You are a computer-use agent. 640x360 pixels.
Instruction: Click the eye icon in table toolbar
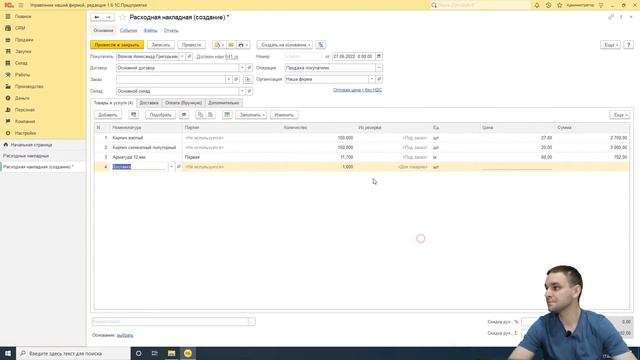184,115
